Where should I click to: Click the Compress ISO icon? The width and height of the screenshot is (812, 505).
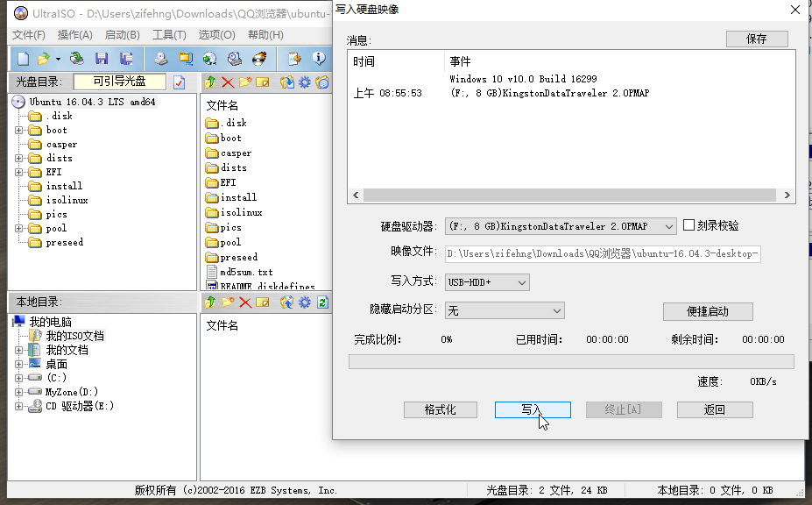point(186,59)
